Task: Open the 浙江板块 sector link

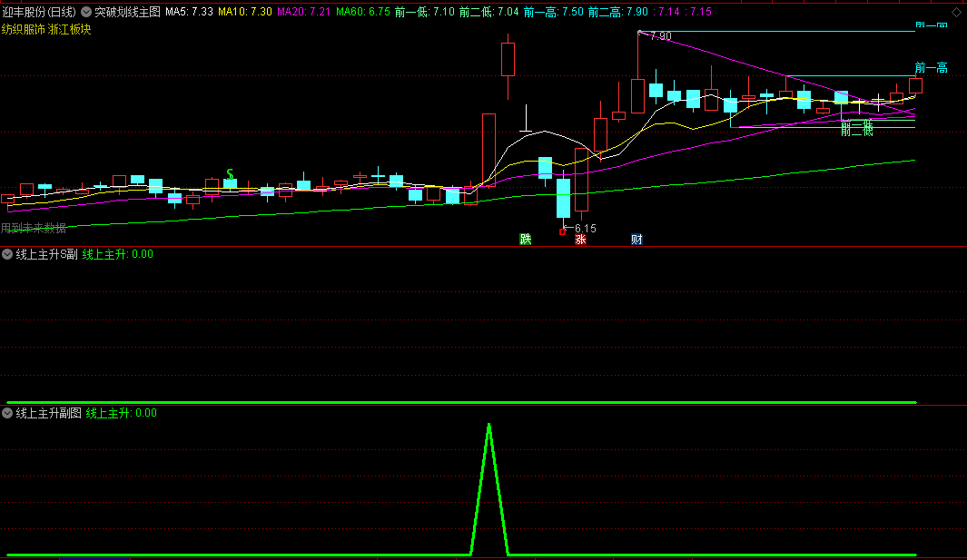Action: coord(69,29)
